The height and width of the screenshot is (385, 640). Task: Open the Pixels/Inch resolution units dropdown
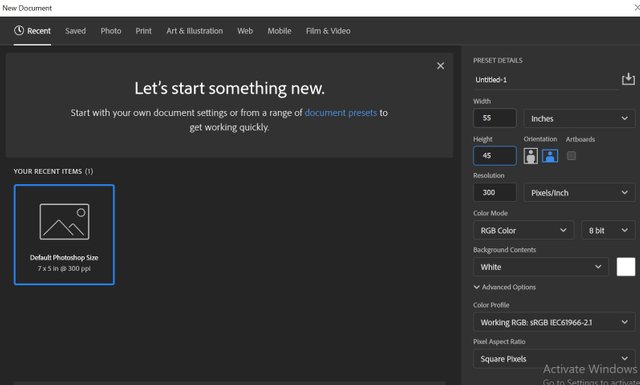tap(579, 193)
